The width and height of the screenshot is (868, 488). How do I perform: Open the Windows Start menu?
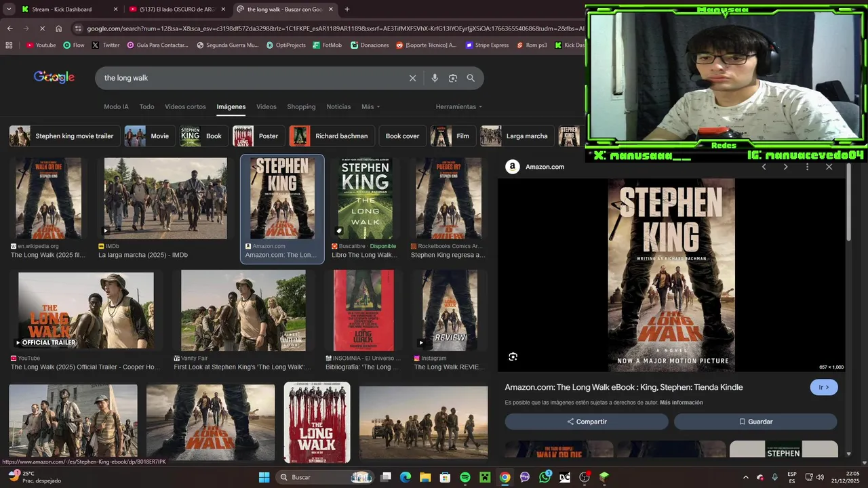[x=264, y=477]
